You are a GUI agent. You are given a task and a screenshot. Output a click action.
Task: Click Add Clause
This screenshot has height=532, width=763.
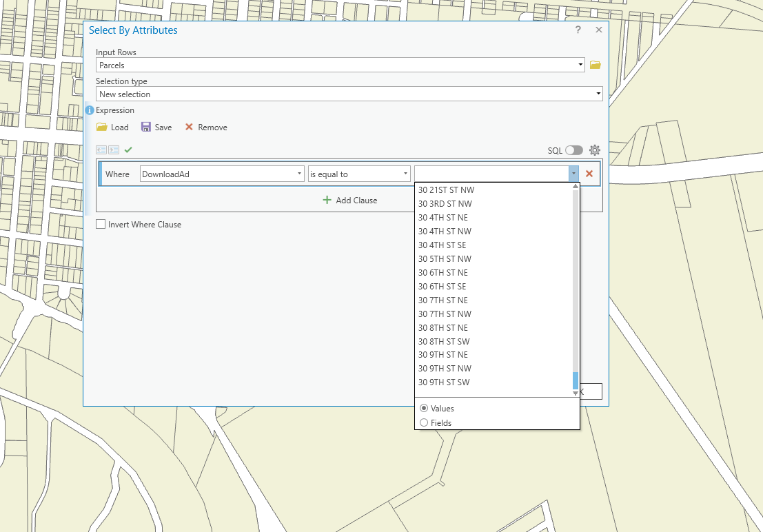(x=350, y=200)
